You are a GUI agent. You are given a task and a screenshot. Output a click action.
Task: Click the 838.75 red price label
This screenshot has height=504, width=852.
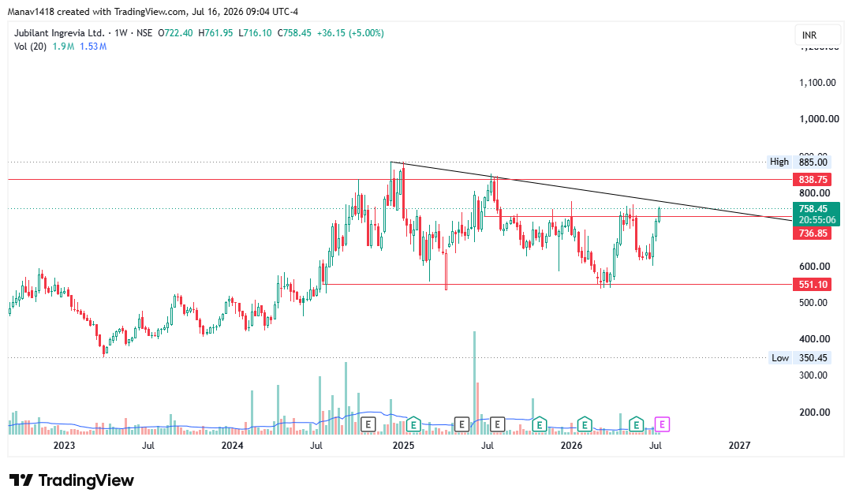(x=813, y=179)
